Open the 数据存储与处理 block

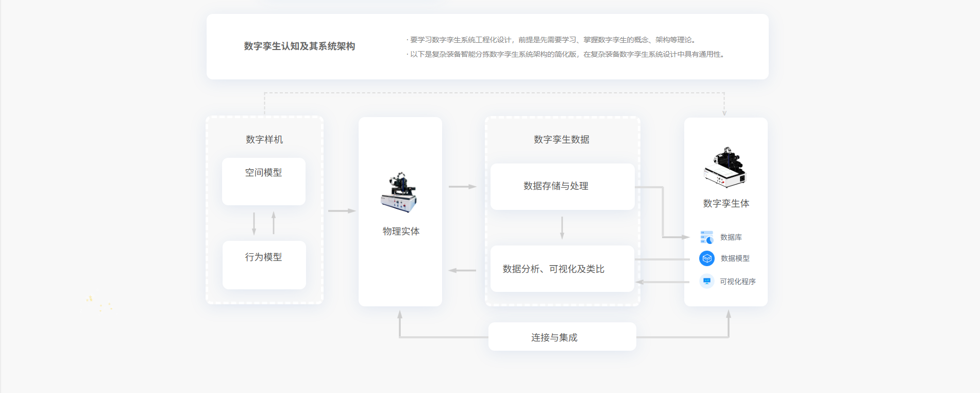point(562,186)
